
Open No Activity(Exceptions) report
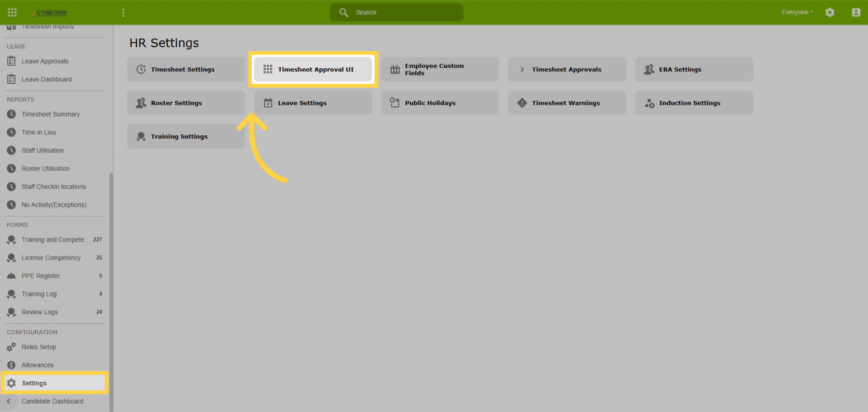54,205
